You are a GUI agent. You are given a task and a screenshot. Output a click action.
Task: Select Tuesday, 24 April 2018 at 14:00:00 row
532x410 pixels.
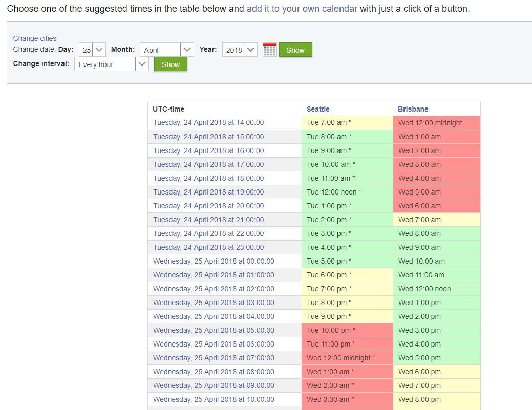pos(208,123)
